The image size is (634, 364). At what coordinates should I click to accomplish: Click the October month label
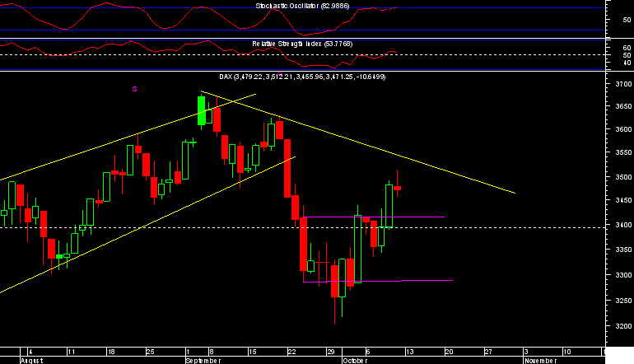[356, 361]
